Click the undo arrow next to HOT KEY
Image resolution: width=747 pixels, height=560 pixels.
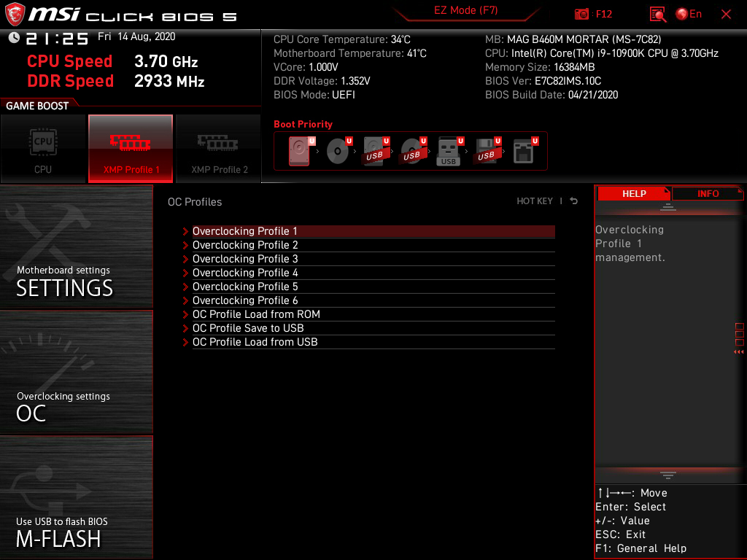(x=573, y=201)
